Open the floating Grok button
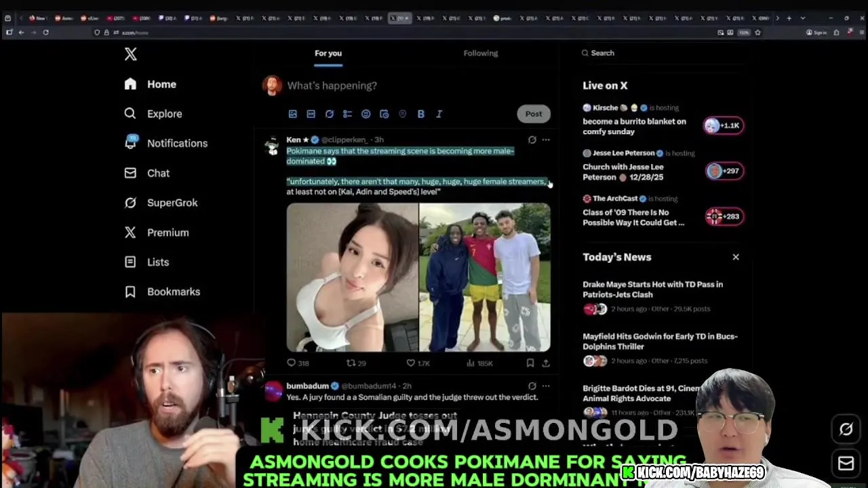Image resolution: width=868 pixels, height=488 pixels. (846, 429)
